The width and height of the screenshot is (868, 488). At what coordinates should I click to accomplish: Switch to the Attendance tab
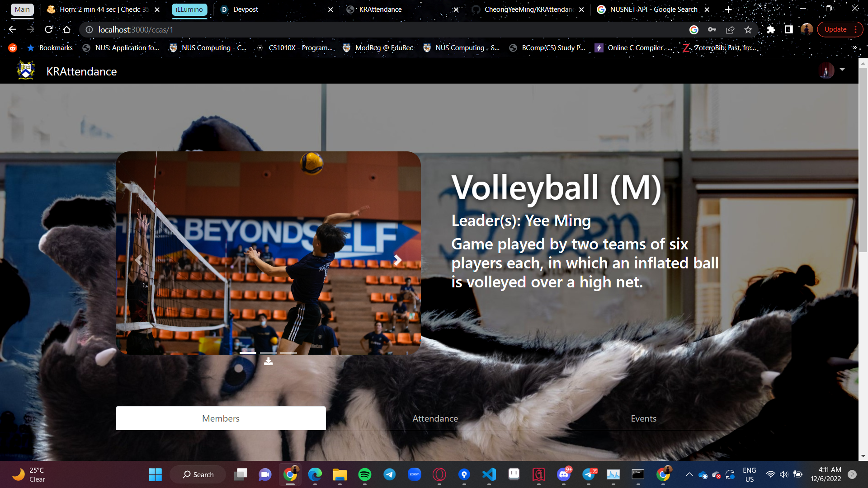[x=435, y=418]
